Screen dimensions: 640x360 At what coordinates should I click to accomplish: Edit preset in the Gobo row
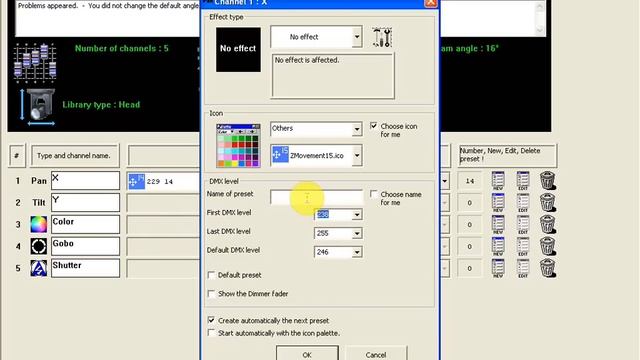tap(523, 247)
